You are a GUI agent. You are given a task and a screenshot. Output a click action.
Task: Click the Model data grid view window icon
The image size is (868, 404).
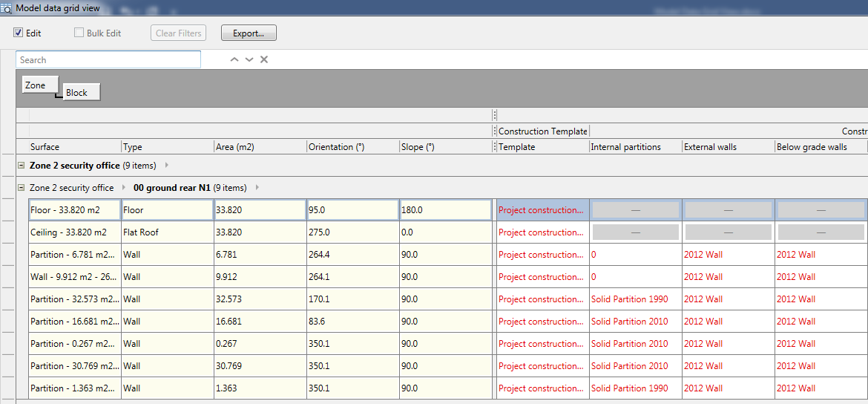7,7
